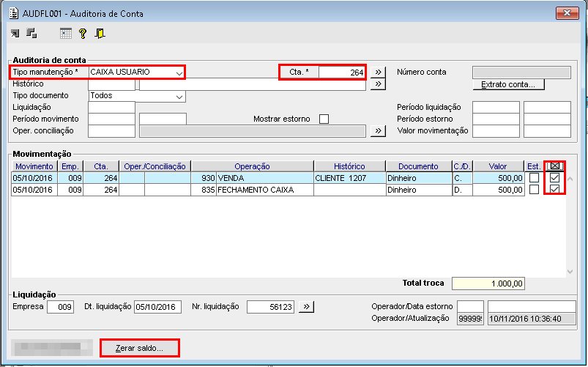Click the Documento column header

click(419, 166)
